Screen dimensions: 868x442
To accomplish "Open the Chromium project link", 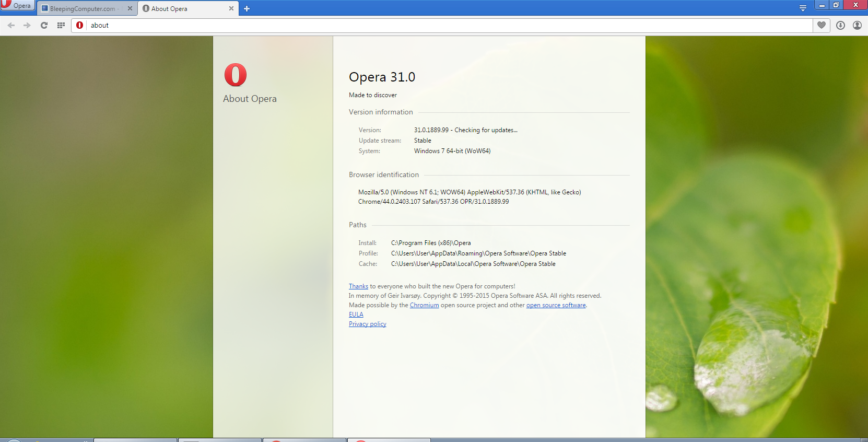I will pyautogui.click(x=424, y=305).
